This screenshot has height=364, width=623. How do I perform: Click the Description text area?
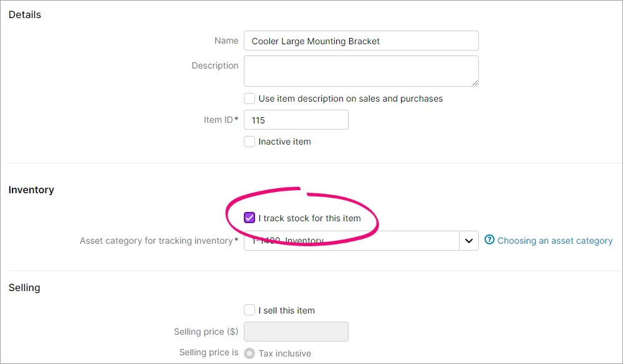pos(361,71)
